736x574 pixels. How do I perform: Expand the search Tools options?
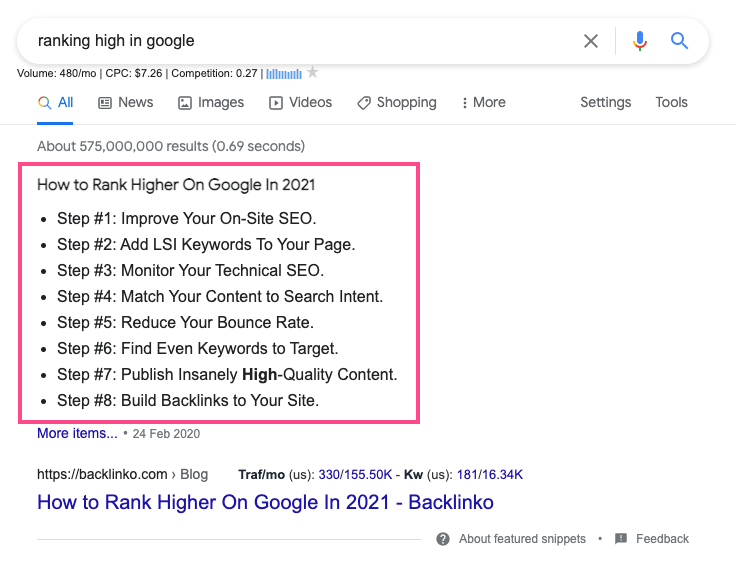(x=671, y=102)
